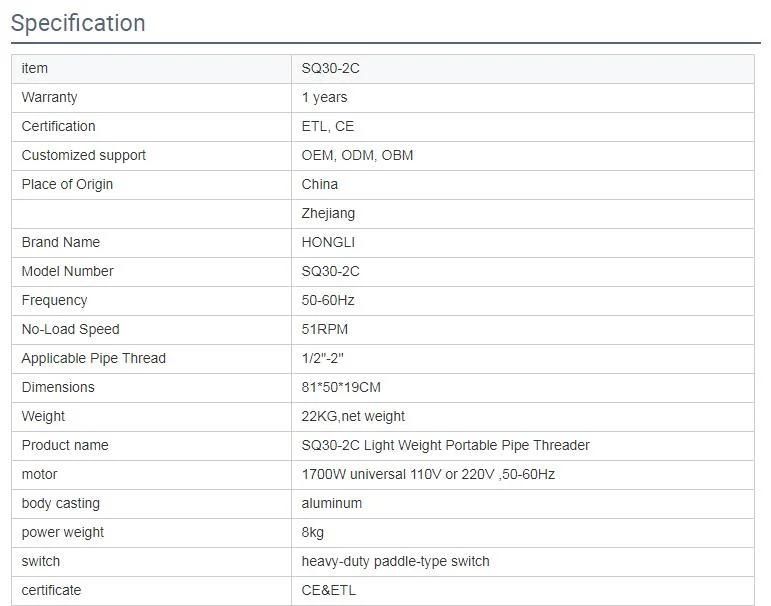Click the Certification value ETL, CE
Image resolution: width=771 pixels, height=606 pixels.
pos(328,126)
